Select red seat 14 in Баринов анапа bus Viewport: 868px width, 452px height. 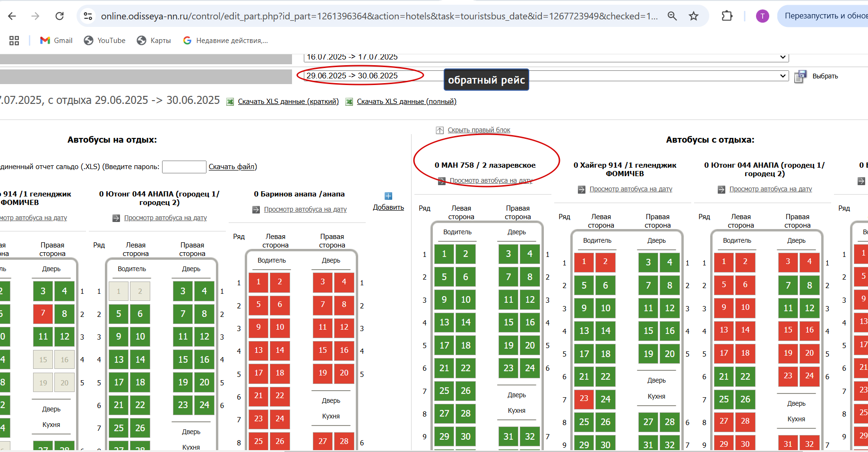(x=280, y=350)
